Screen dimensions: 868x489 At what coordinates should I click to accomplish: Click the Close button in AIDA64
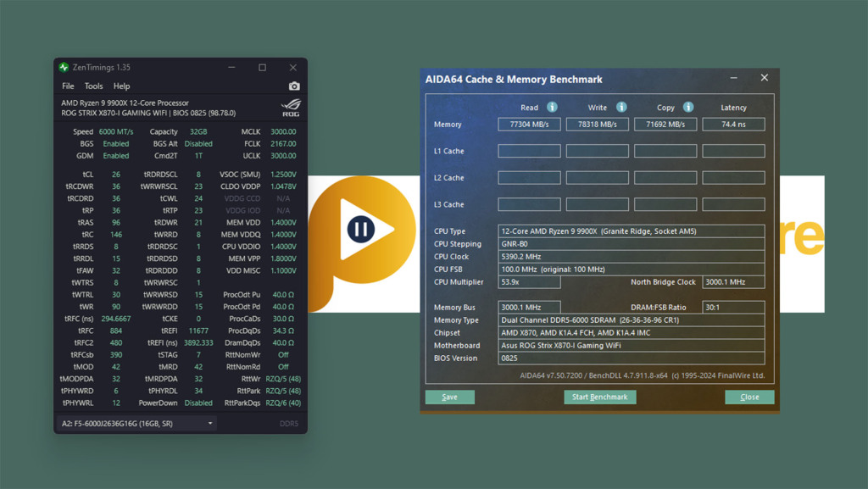point(749,397)
